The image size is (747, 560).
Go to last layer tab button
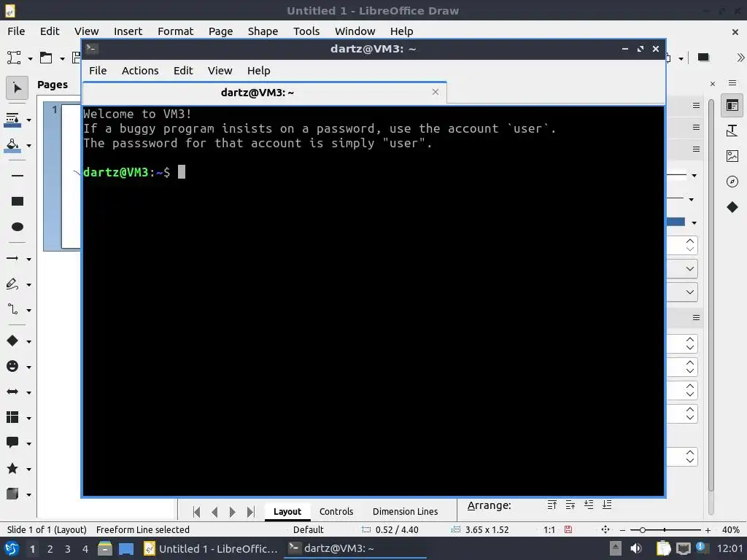(x=251, y=512)
